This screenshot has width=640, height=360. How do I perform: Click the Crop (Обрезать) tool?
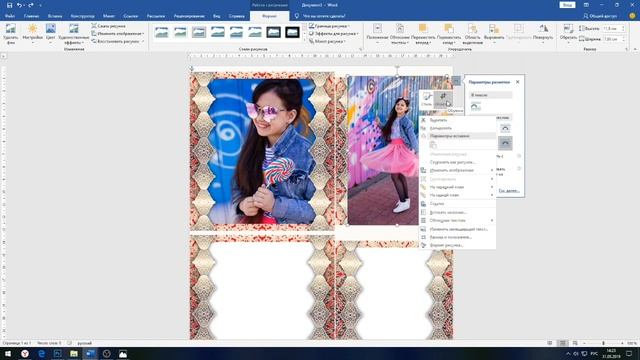[x=568, y=34]
